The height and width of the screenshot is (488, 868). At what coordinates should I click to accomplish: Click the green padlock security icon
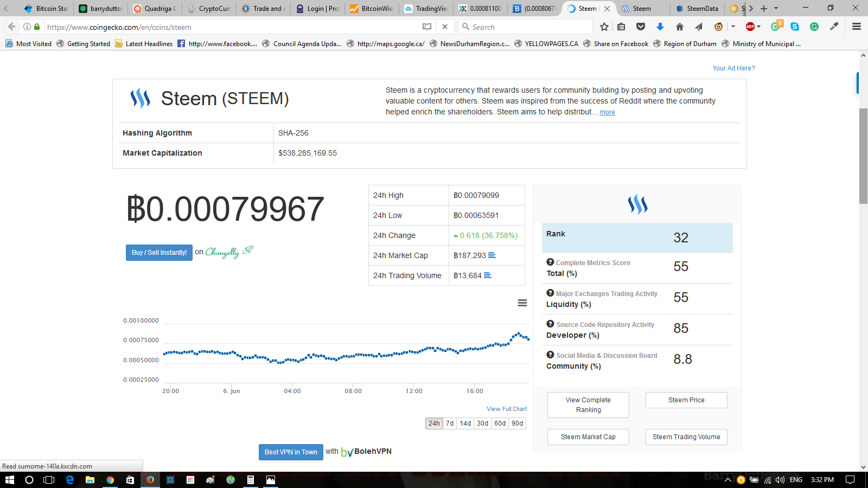(37, 27)
